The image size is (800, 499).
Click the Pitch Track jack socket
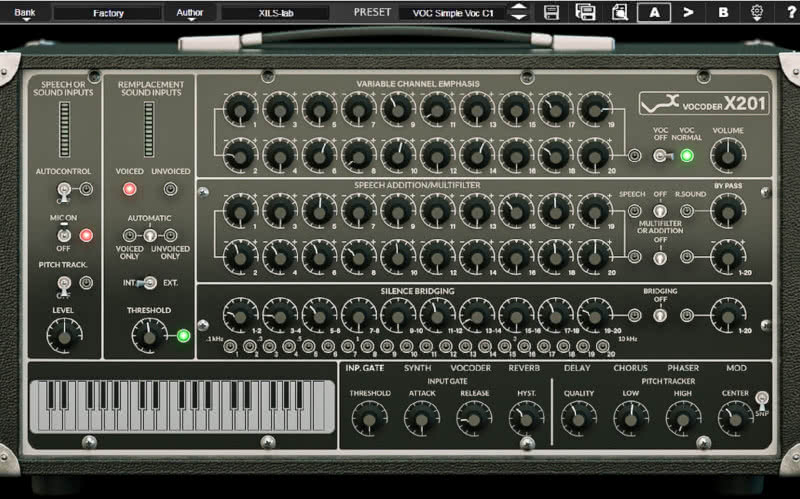tap(86, 283)
